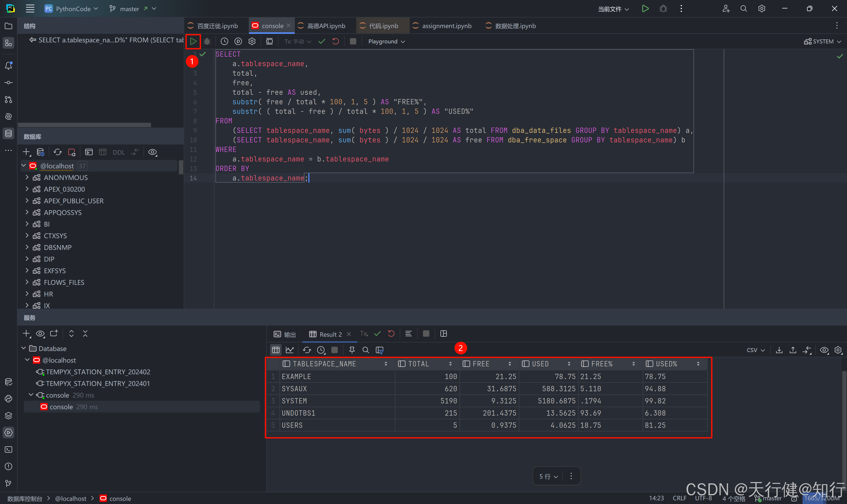Open the PythonCode project dropdown
This screenshot has width=847, height=504.
click(71, 8)
